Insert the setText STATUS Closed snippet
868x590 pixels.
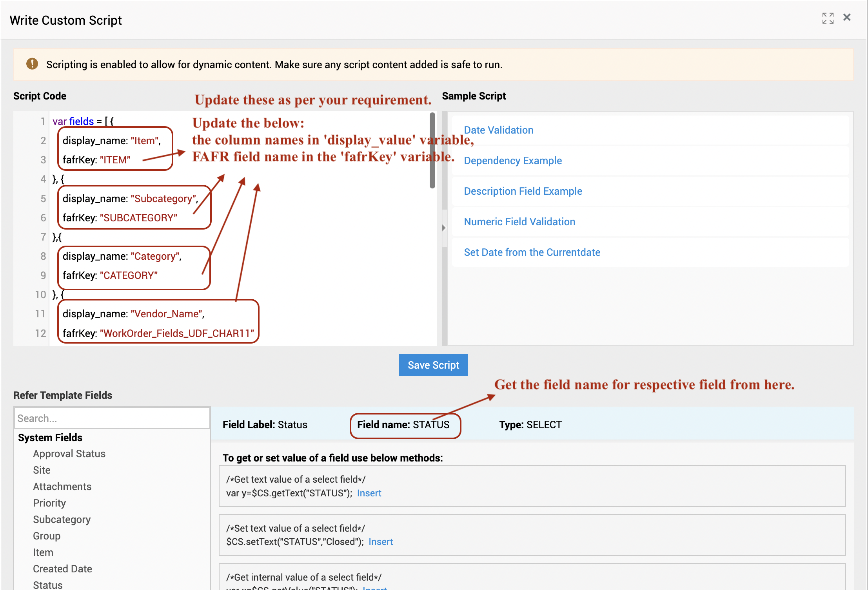pyautogui.click(x=380, y=542)
